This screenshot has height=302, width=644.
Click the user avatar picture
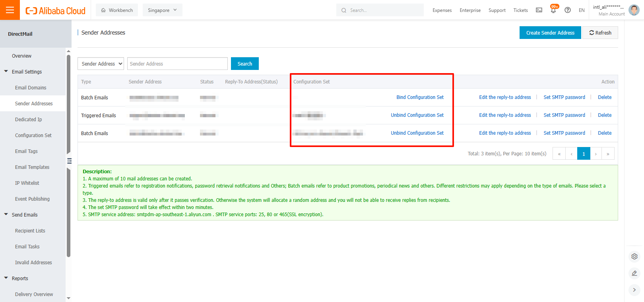(634, 10)
